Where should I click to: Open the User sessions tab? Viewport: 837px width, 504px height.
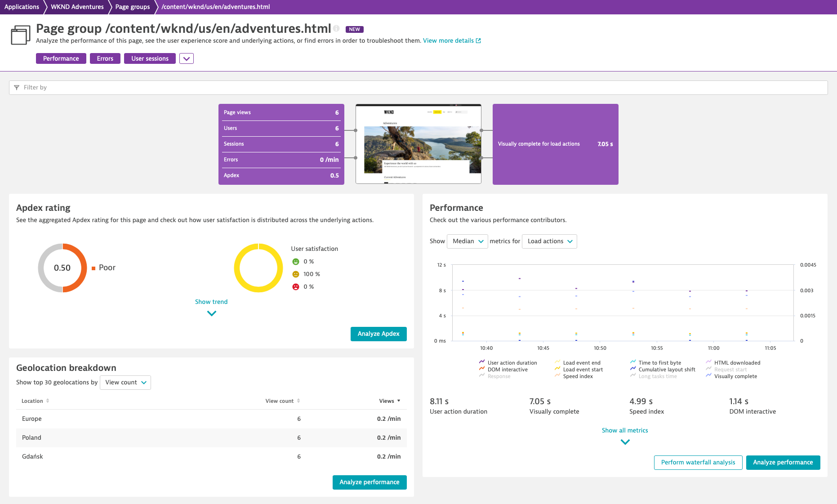pyautogui.click(x=150, y=58)
